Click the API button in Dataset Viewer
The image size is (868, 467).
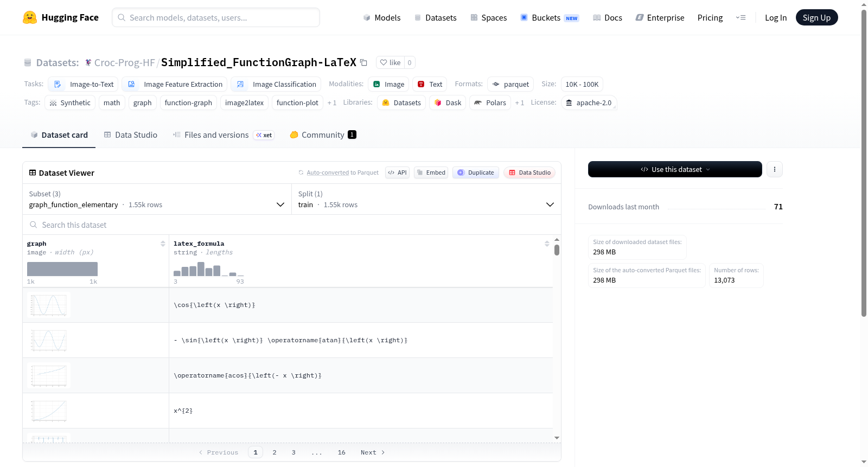(397, 172)
